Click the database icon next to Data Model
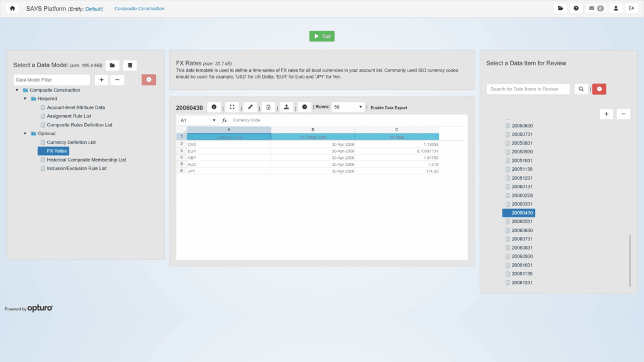The height and width of the screenshot is (362, 644). [x=130, y=65]
